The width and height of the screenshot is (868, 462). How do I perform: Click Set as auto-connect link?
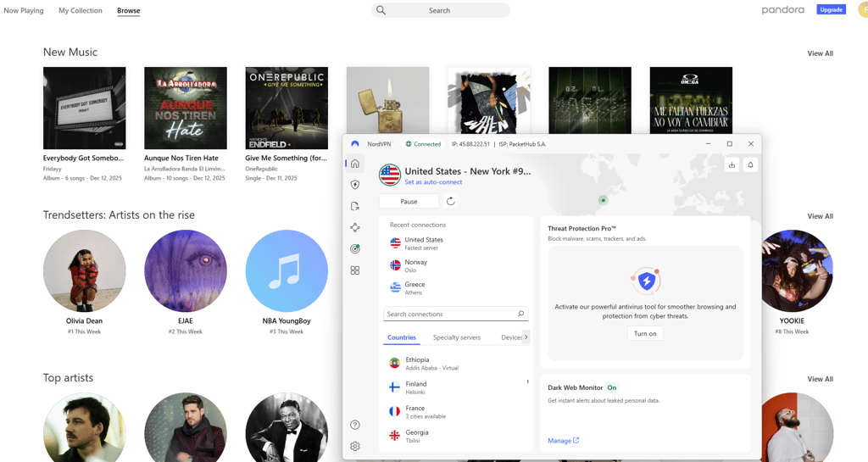(x=433, y=182)
